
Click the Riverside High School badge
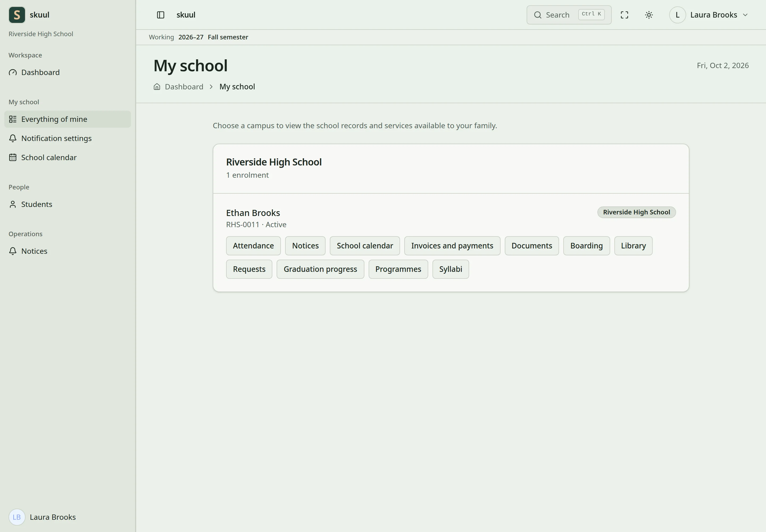pos(636,212)
